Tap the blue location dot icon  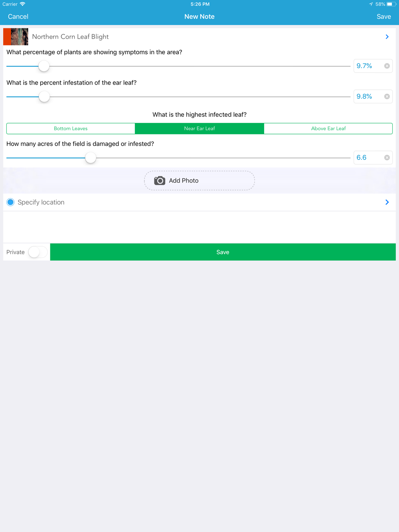point(11,202)
